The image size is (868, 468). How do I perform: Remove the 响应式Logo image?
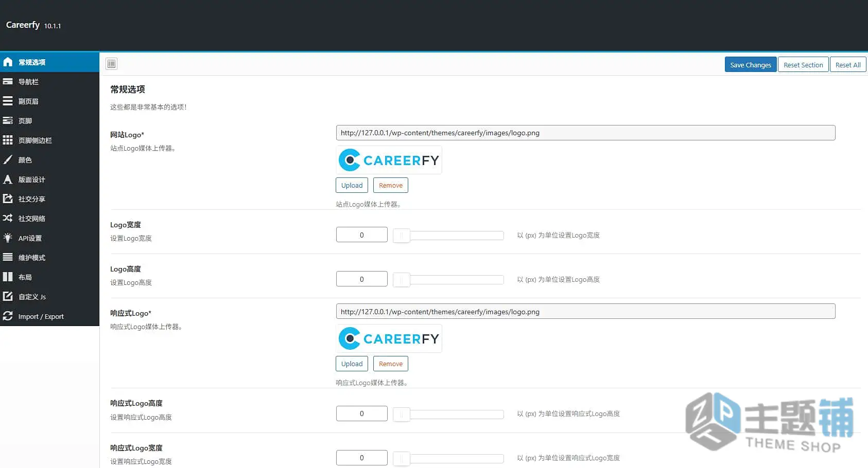click(391, 364)
